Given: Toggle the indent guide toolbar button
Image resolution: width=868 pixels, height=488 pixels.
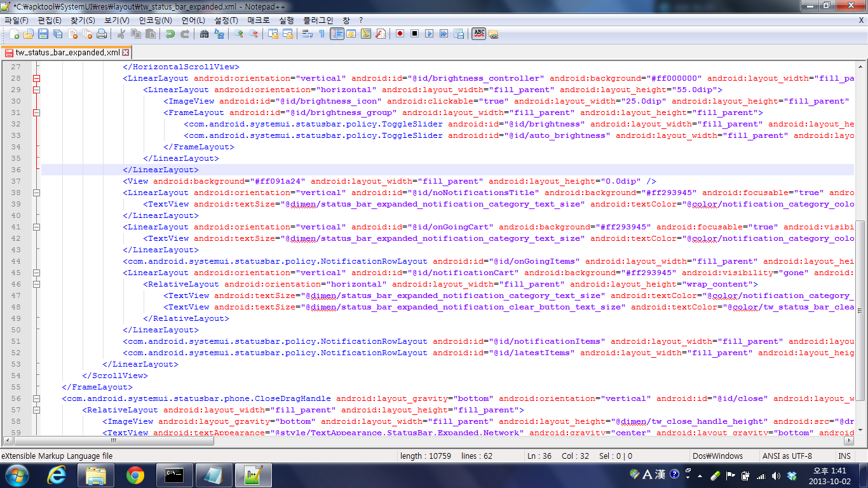Looking at the screenshot, I should (337, 34).
